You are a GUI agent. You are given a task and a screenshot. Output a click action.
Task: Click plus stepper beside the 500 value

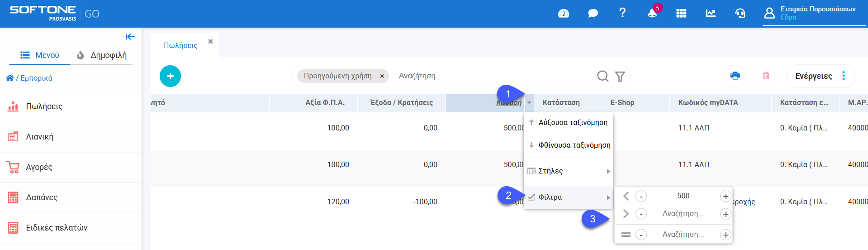pos(726,196)
